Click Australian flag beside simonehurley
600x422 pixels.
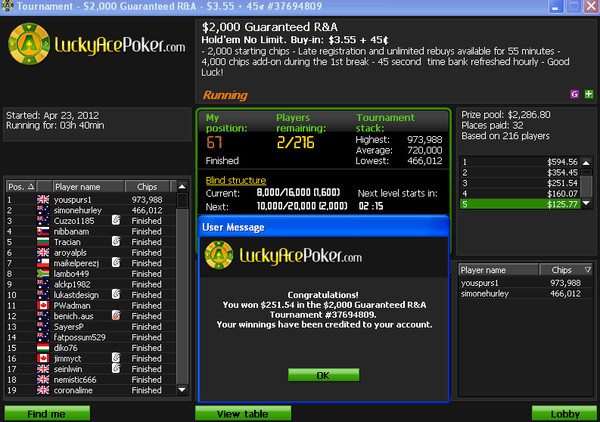coord(43,210)
